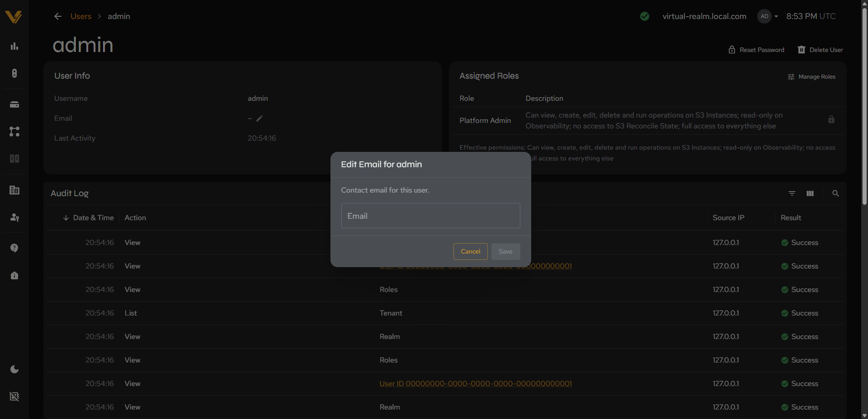Go to the Users breadcrumb link
This screenshot has height=419, width=868.
(x=81, y=16)
